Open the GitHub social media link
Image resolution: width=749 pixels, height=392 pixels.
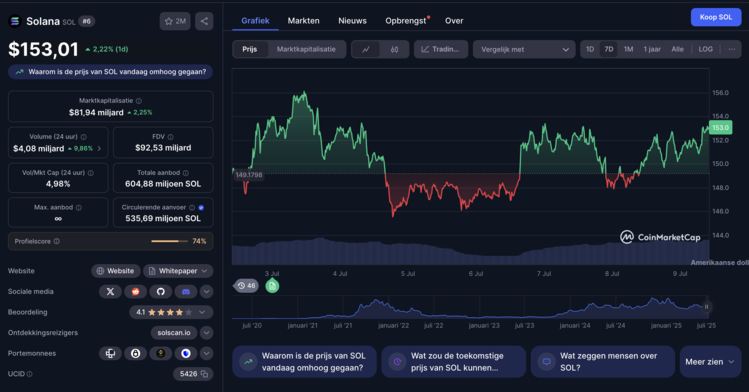[160, 291]
